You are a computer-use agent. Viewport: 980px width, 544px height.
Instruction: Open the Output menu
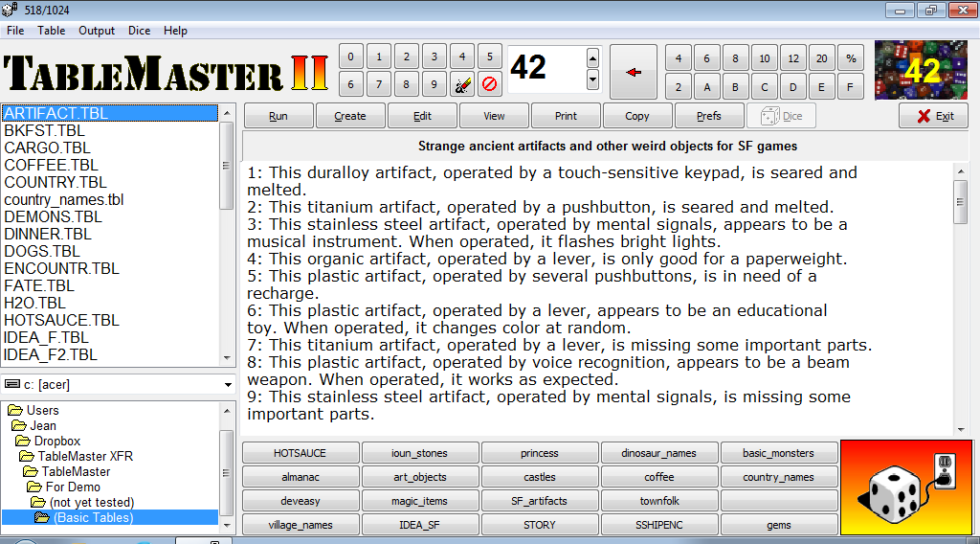97,31
